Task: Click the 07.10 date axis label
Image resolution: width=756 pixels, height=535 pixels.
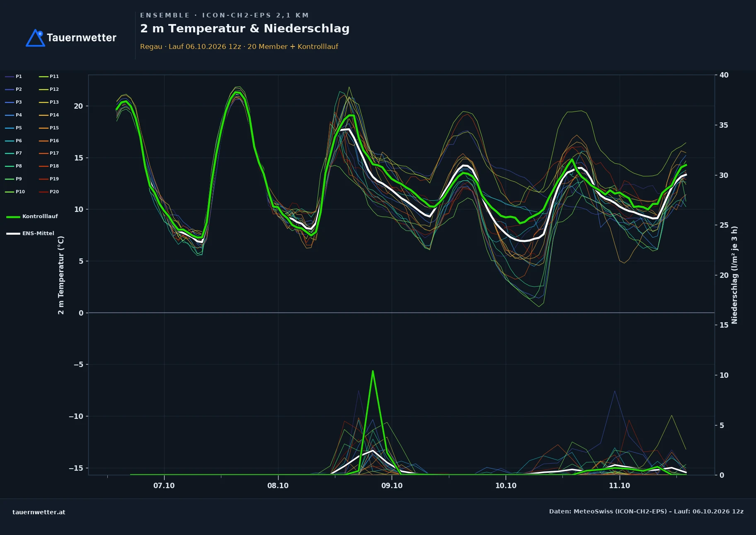Action: point(164,486)
